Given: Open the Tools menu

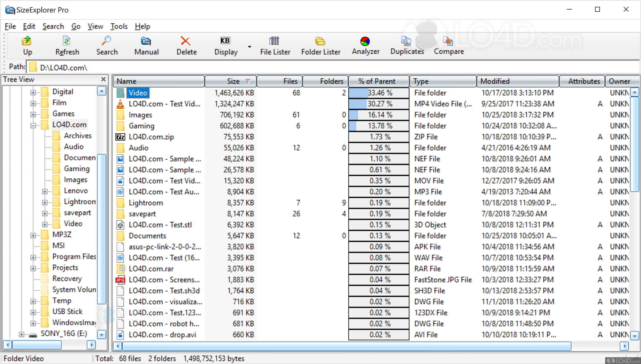Looking at the screenshot, I should pos(119,26).
